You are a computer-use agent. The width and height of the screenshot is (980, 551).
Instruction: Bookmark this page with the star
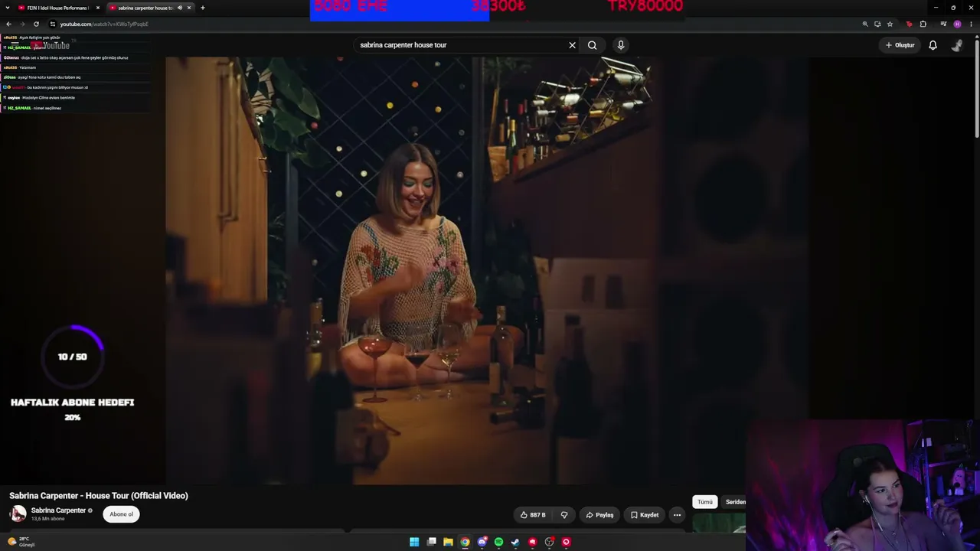[890, 24]
